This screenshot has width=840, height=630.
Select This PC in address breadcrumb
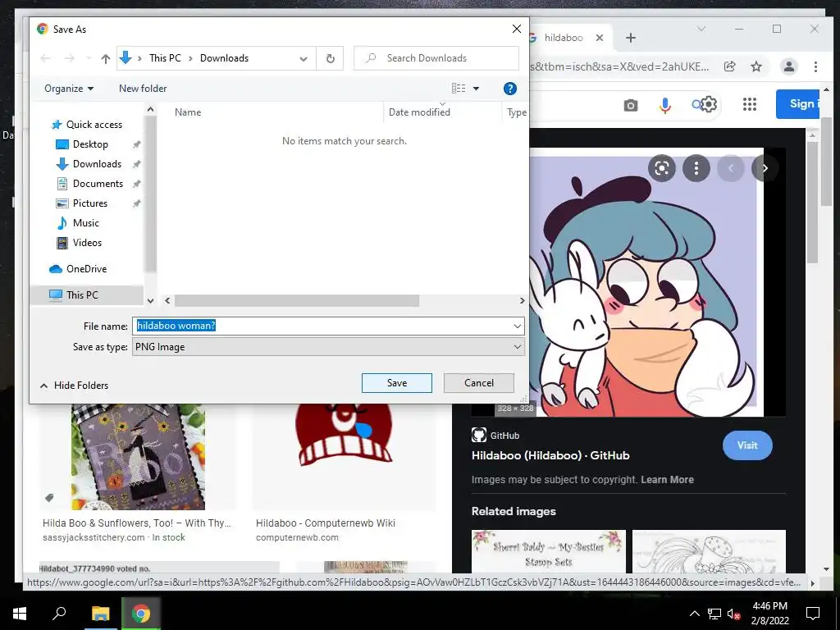(x=165, y=58)
